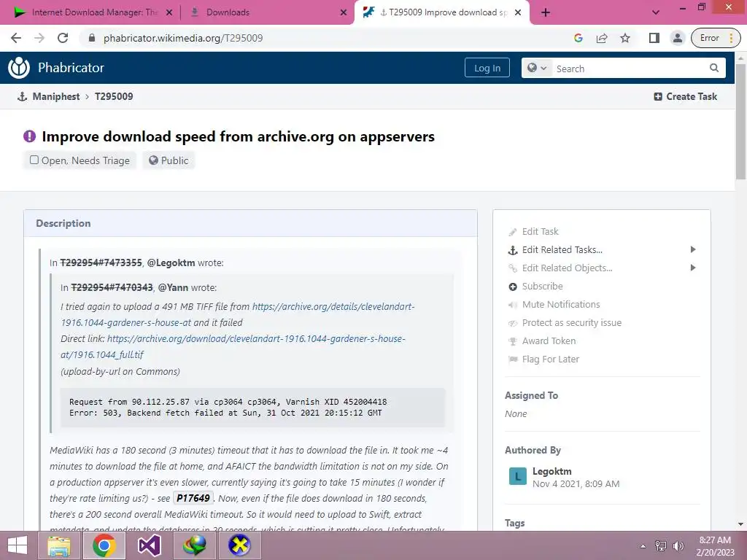This screenshot has width=747, height=560.
Task: Open a new browser tab with plus
Action: 546,12
